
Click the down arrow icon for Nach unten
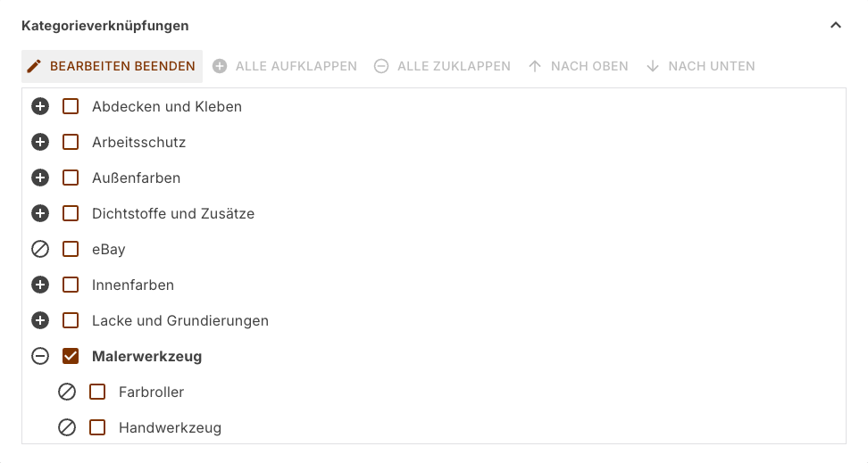point(653,66)
